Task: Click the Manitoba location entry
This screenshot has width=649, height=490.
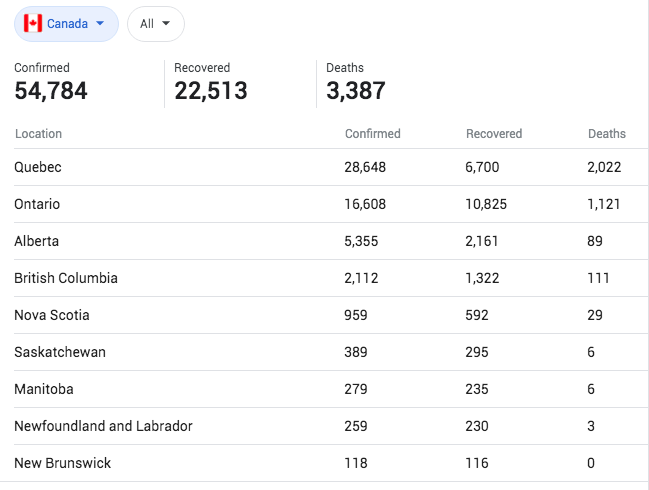Action: (44, 389)
